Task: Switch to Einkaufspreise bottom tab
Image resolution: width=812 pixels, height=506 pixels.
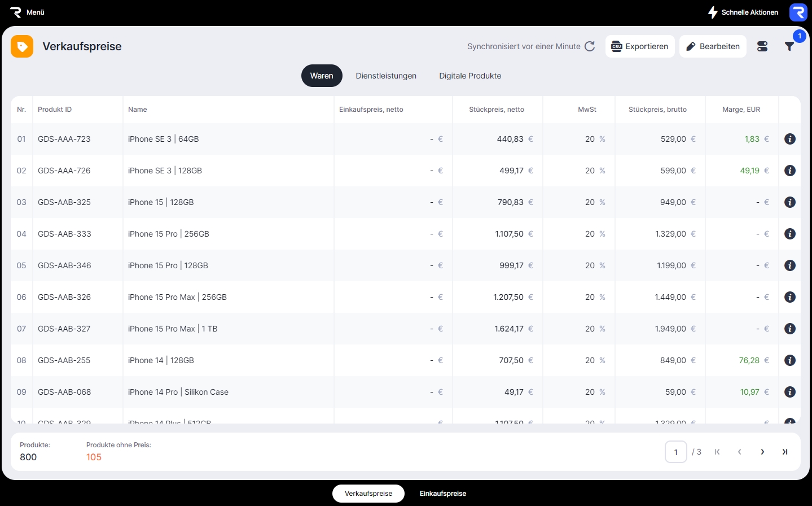Action: [x=443, y=494]
